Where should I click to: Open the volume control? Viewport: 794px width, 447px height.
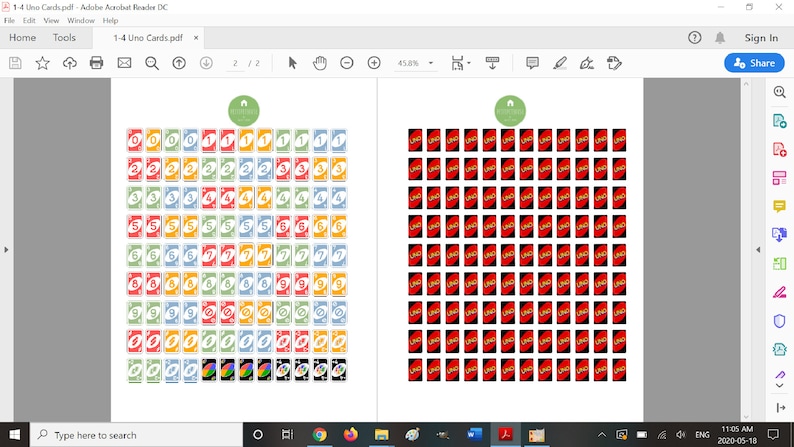tap(681, 435)
